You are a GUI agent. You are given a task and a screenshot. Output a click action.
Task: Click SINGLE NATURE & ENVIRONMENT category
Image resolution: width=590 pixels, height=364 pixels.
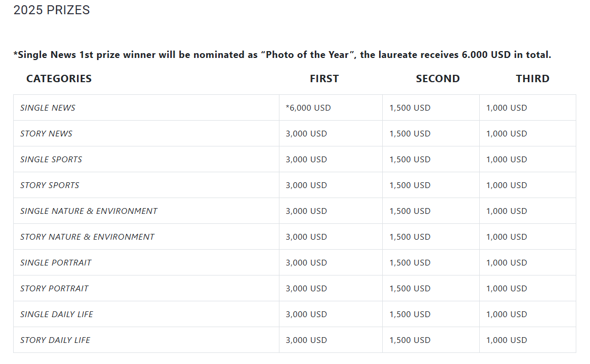89,211
